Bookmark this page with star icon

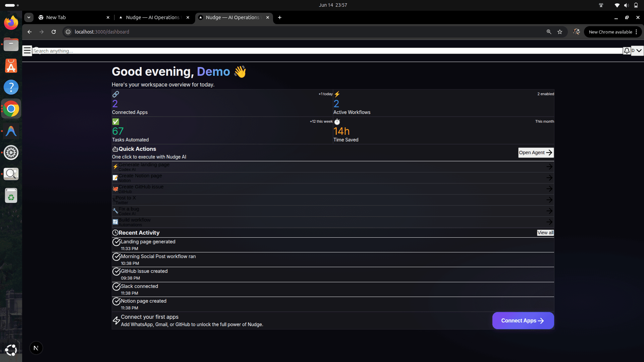point(560,32)
